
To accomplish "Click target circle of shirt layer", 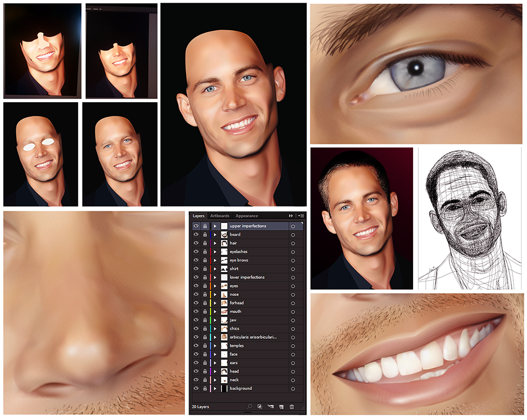I will click(x=292, y=269).
